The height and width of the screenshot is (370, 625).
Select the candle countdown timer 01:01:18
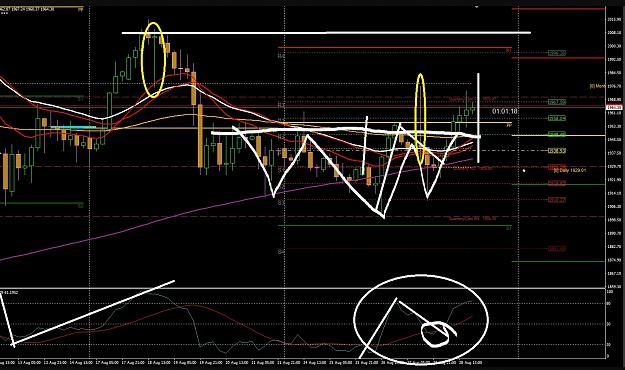tap(505, 111)
